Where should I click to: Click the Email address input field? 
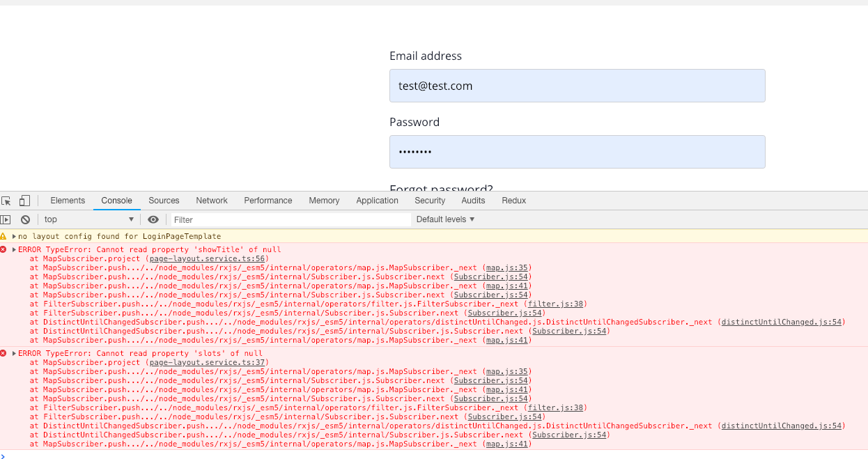point(577,85)
